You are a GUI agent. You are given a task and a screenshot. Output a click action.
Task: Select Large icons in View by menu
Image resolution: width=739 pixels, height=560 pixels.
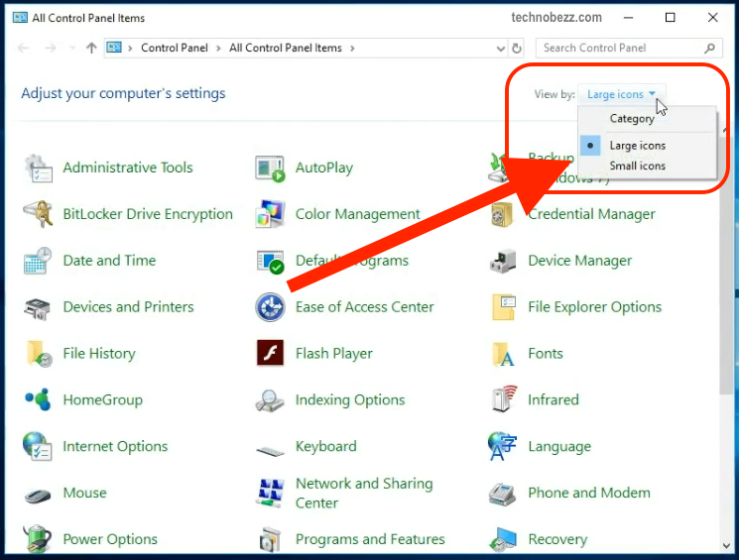click(637, 146)
